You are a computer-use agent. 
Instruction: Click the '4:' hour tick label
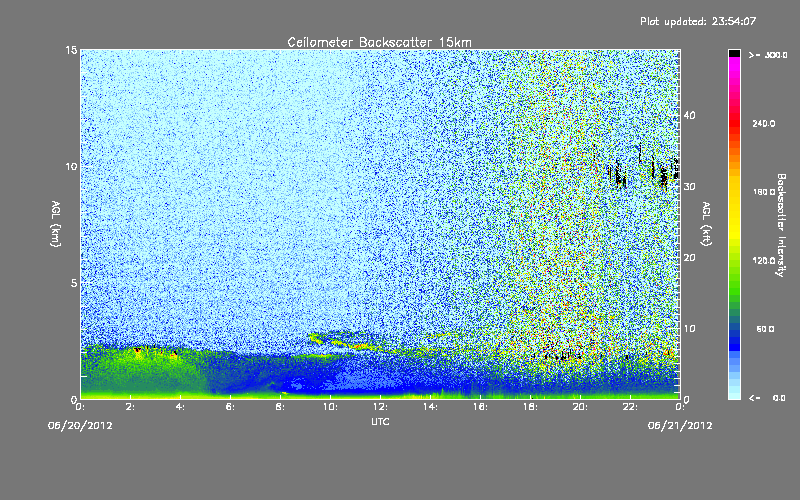[x=180, y=407]
